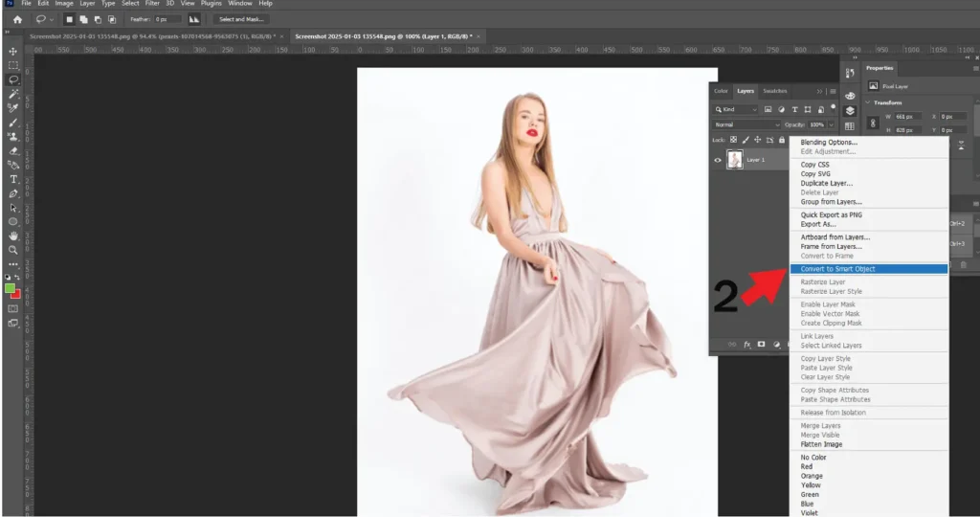The height and width of the screenshot is (517, 980).
Task: Select the Paint Bucket tool
Action: click(13, 165)
